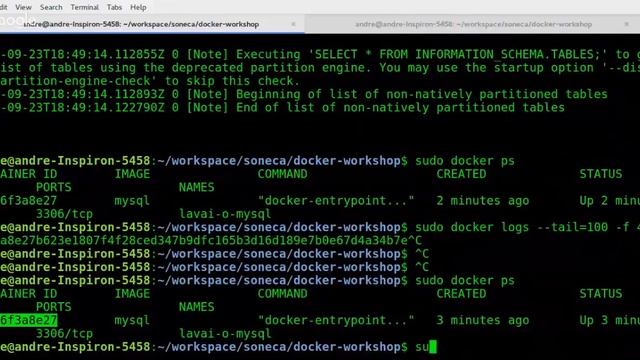This screenshot has height=360, width=640.
Task: Click the 'End of list of non-natively' log line
Action: [x=282, y=108]
